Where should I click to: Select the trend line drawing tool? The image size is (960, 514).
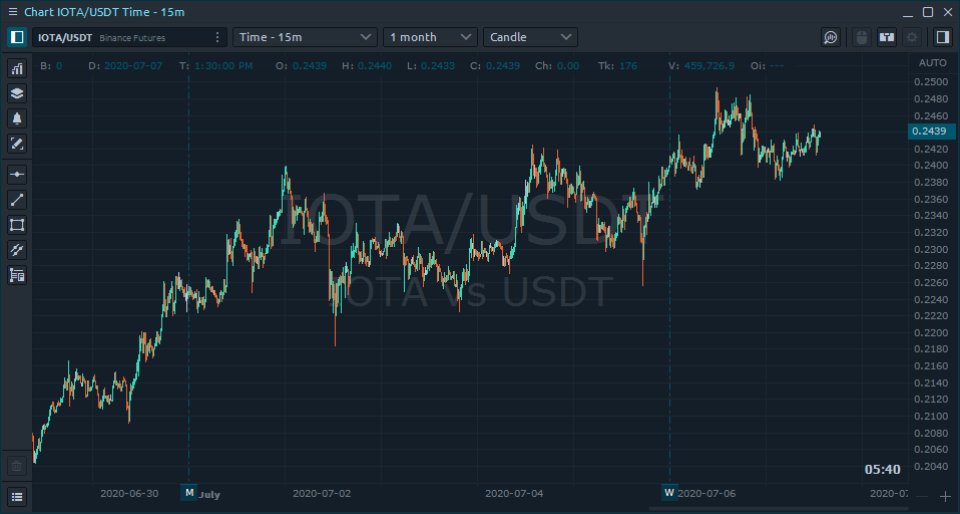[x=17, y=199]
